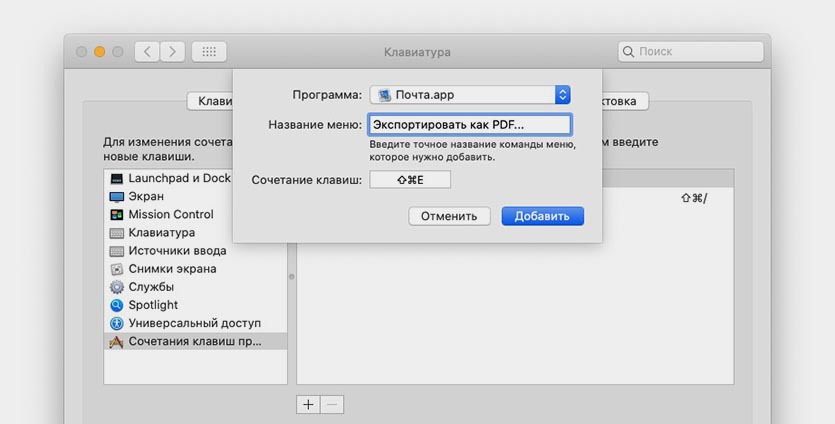Click the Снимки экрана screenshot icon

pyautogui.click(x=117, y=269)
